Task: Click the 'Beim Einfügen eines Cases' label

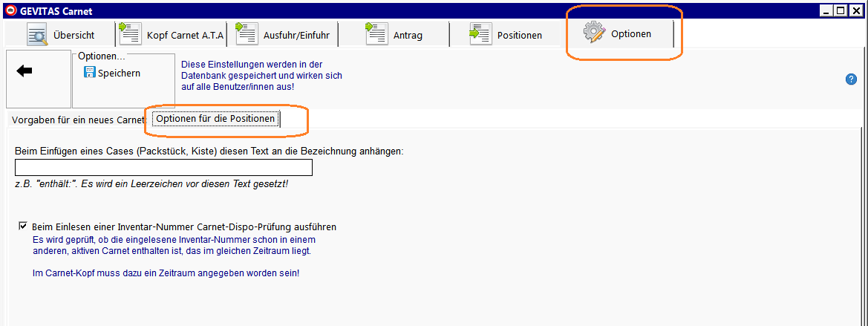Action: tap(209, 151)
